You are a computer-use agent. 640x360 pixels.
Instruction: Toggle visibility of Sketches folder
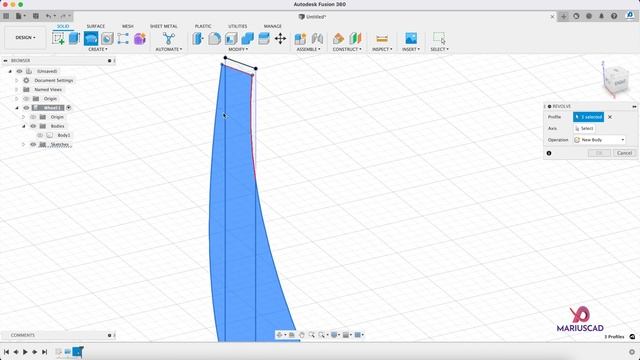(33, 144)
